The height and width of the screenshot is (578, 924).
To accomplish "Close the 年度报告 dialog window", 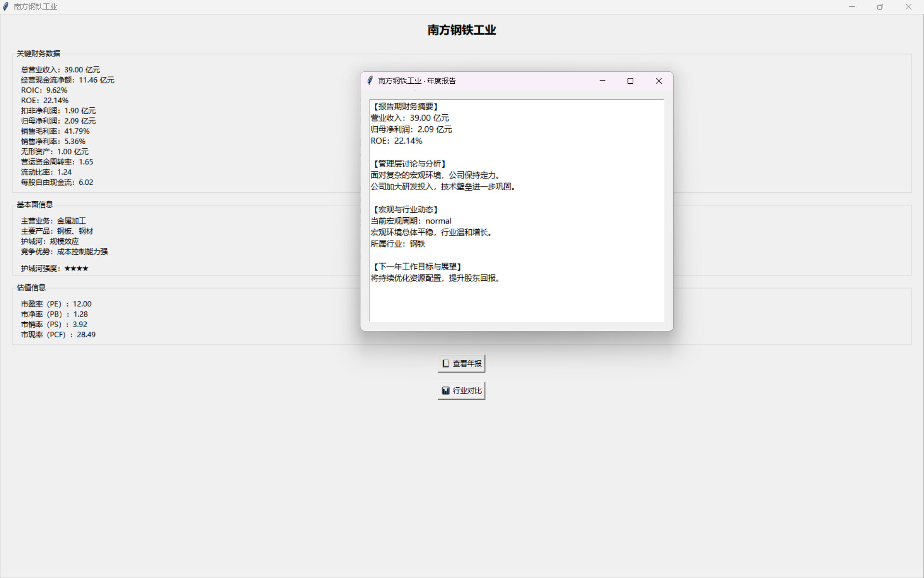I will 658,81.
